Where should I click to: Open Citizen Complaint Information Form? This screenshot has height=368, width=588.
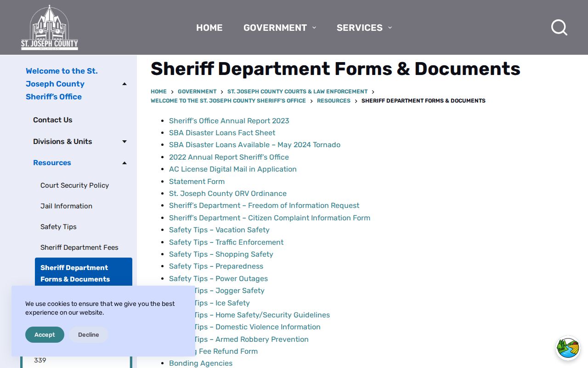(x=270, y=218)
